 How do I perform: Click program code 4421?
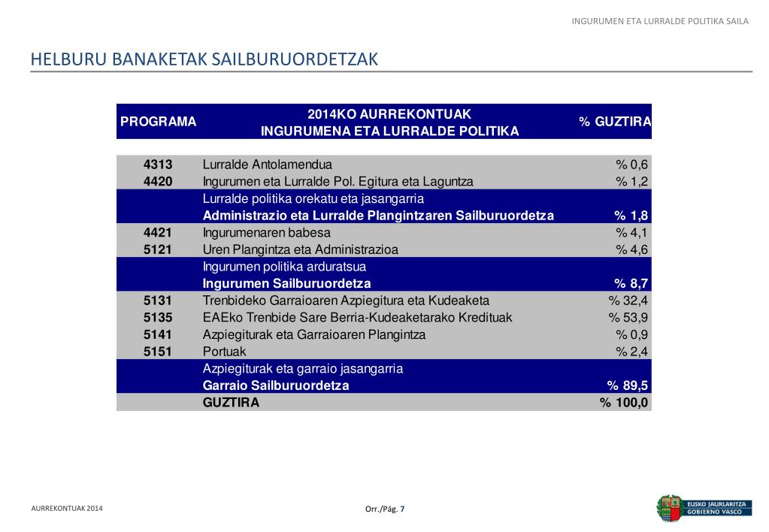click(x=158, y=232)
